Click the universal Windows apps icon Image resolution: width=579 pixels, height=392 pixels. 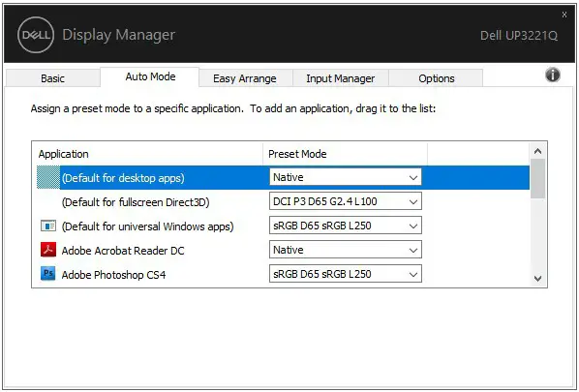point(48,226)
